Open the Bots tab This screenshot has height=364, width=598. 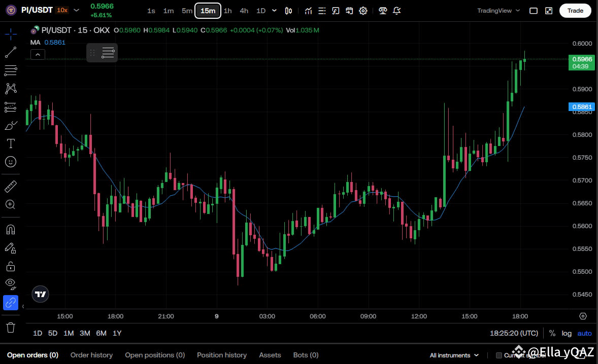(306, 355)
